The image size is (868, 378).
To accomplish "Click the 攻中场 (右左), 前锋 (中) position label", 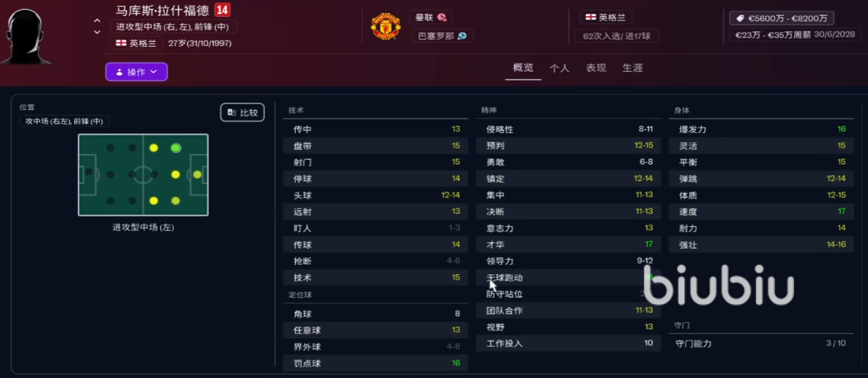I will point(64,121).
